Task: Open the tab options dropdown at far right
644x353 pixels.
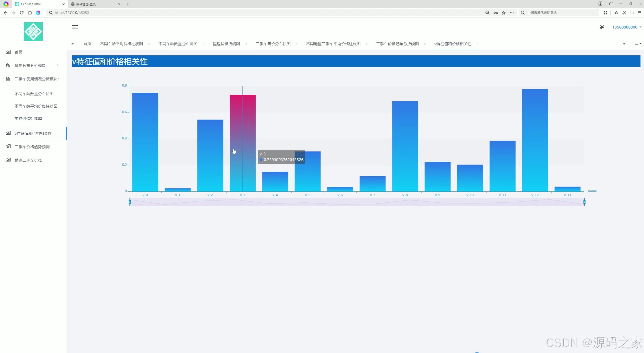Action: coord(638,44)
